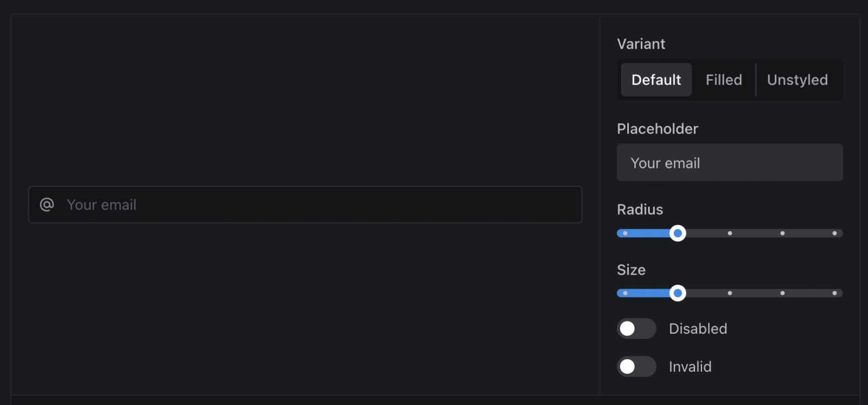This screenshot has height=405, width=868.
Task: Enable the Invalid switch
Action: 636,367
